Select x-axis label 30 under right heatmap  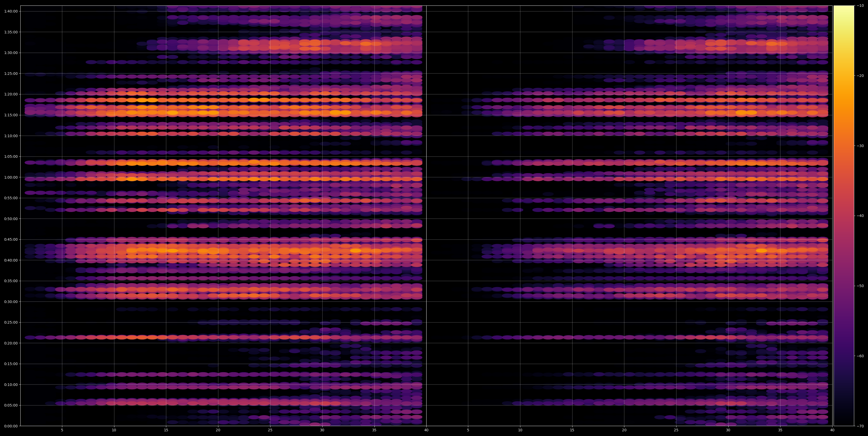728,430
